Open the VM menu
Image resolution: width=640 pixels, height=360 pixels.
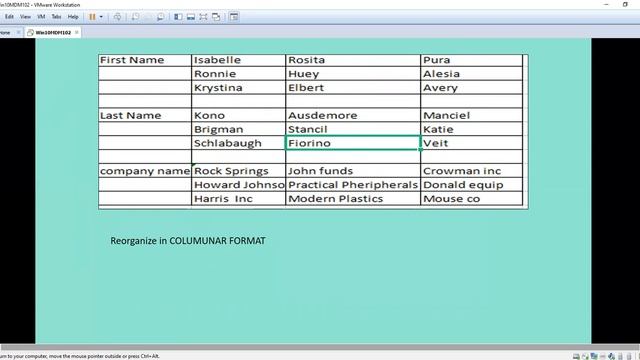(41, 17)
